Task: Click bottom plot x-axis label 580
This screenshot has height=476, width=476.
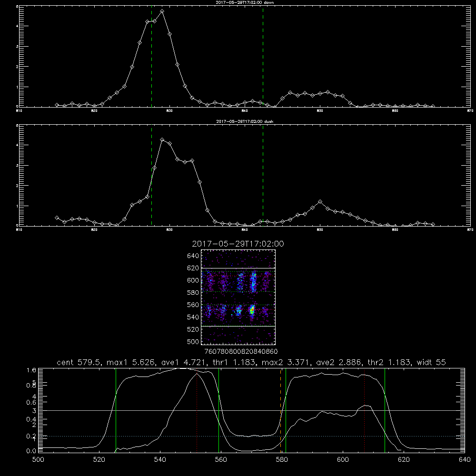Action: (x=282, y=460)
